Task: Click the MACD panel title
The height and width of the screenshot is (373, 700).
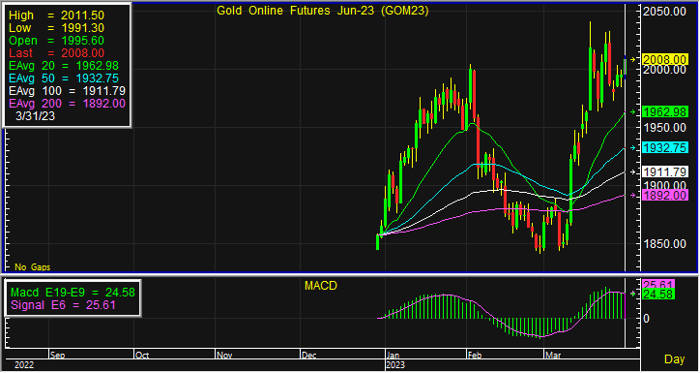Action: pyautogui.click(x=321, y=286)
